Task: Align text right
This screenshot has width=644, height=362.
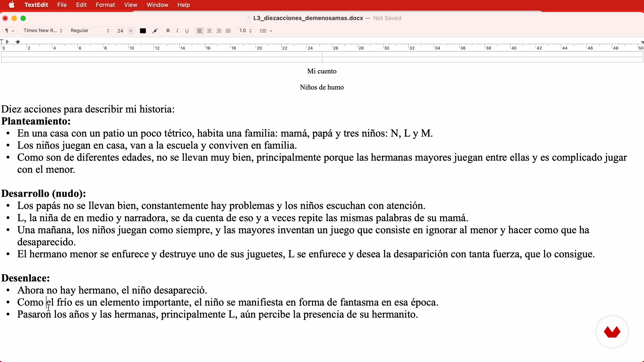Action: [219, 31]
